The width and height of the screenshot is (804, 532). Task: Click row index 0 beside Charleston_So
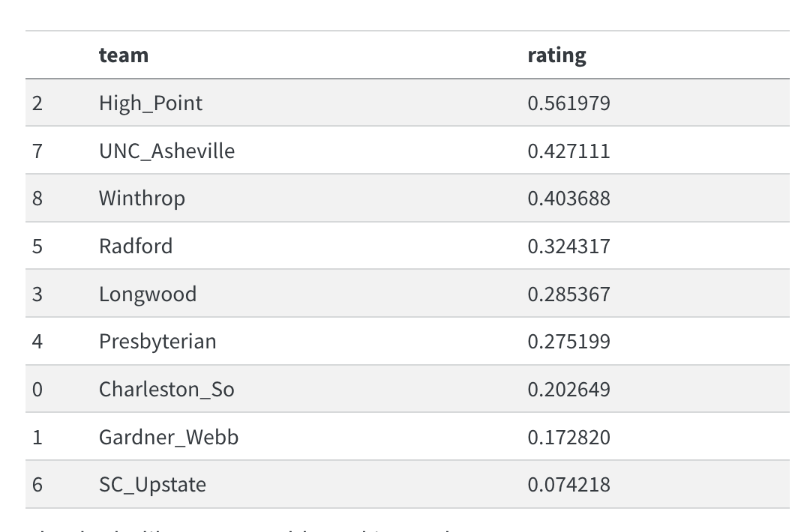37,390
